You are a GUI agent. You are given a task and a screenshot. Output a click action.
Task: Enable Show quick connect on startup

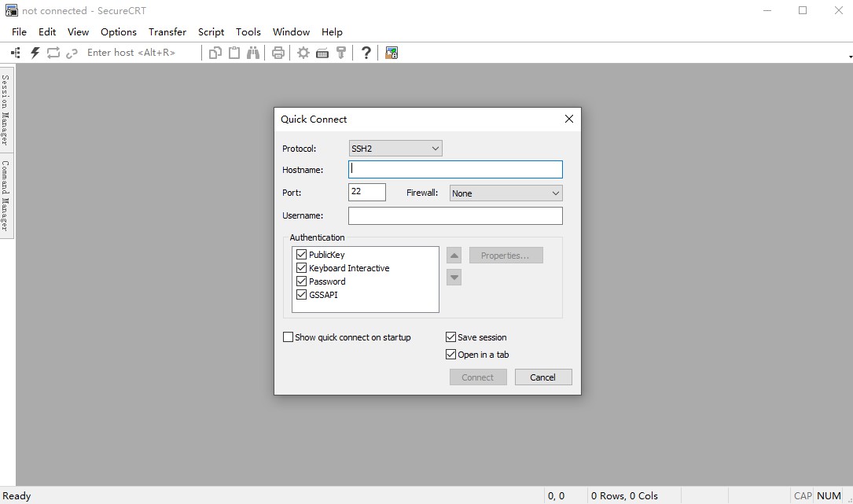coord(289,337)
